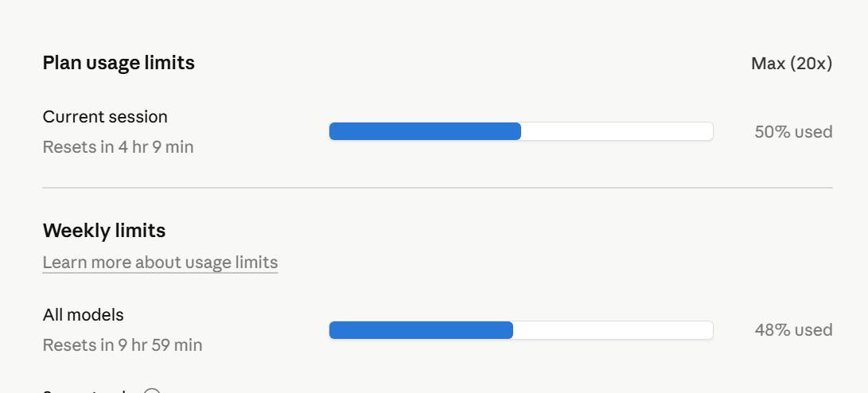Click the Weekly limits heading
Viewport: 868px width, 393px height.
click(x=104, y=230)
